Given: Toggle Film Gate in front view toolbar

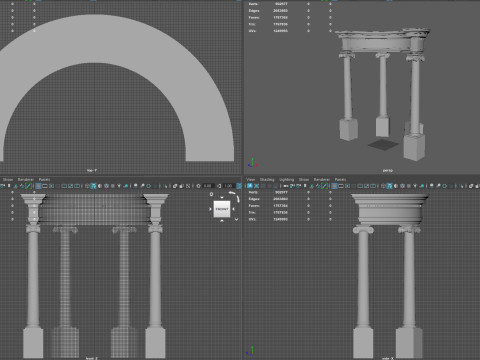Looking at the screenshot, I should [x=45, y=186].
